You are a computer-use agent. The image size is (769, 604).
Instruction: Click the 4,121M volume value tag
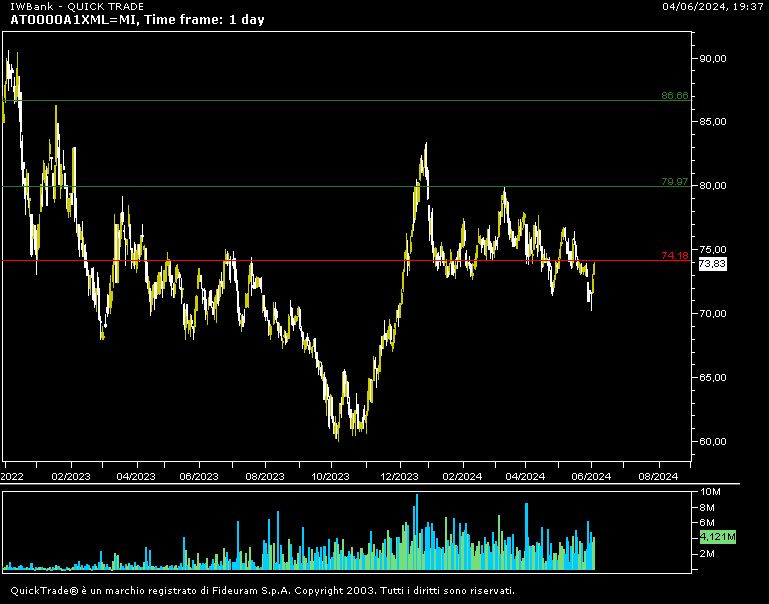click(x=717, y=537)
